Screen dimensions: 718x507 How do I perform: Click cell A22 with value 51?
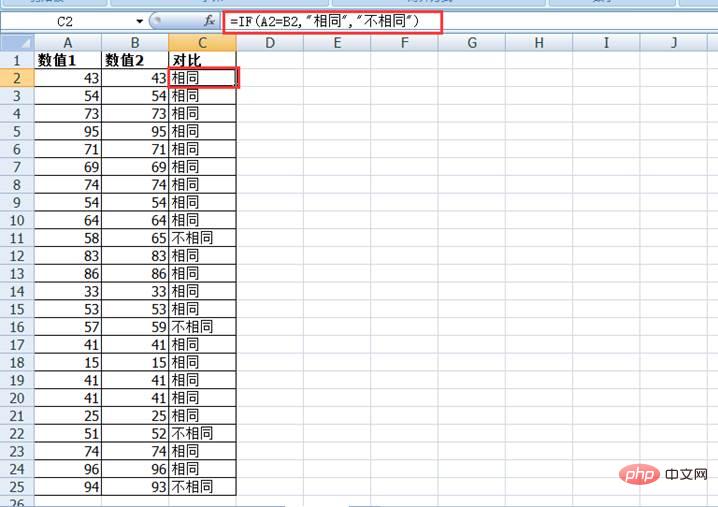68,434
